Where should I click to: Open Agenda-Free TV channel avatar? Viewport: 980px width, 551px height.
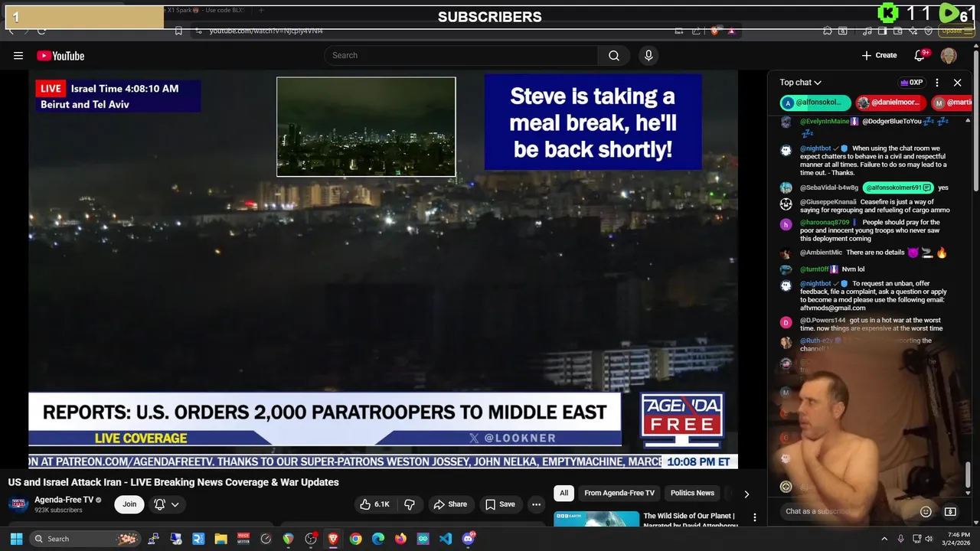[18, 504]
